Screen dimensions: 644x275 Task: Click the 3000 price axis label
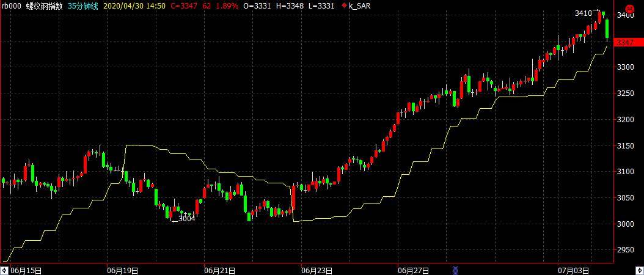click(627, 224)
